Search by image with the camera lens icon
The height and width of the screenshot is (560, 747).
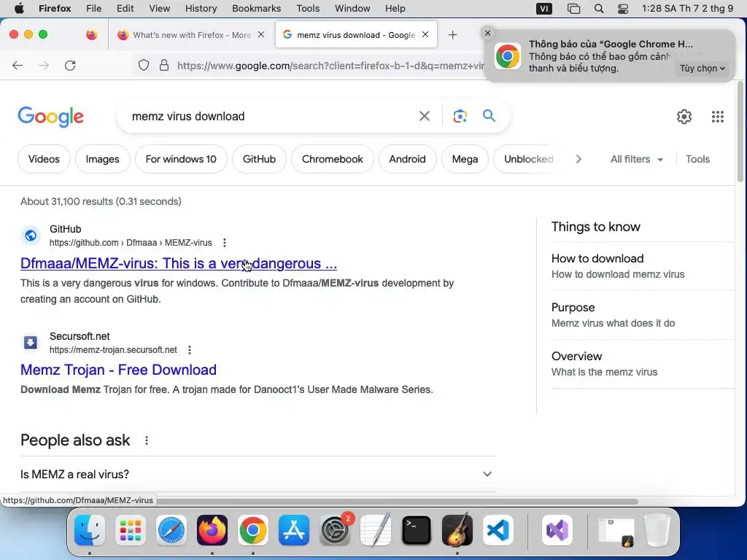pos(460,116)
